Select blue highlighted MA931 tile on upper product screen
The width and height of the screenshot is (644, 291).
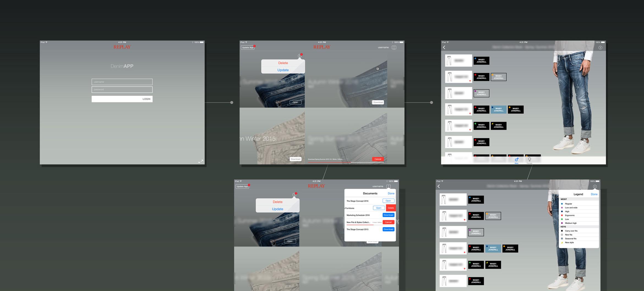point(498,110)
